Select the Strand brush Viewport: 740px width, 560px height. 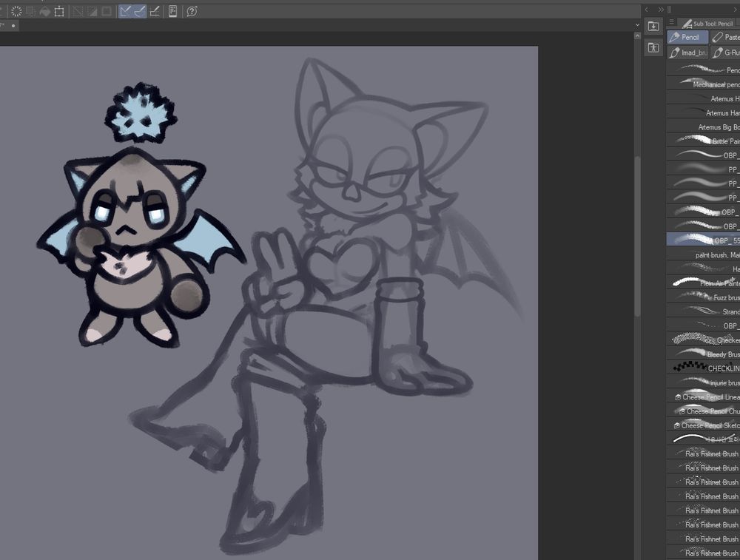703,311
